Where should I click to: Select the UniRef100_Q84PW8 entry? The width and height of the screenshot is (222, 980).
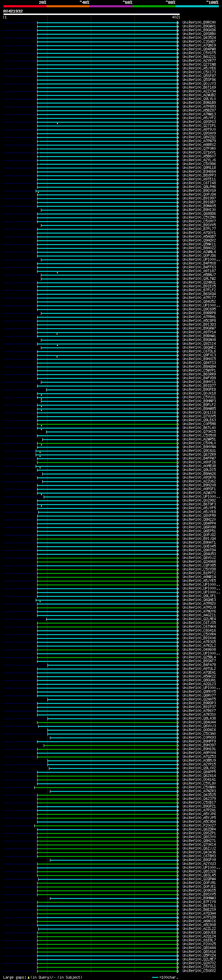click(x=199, y=49)
